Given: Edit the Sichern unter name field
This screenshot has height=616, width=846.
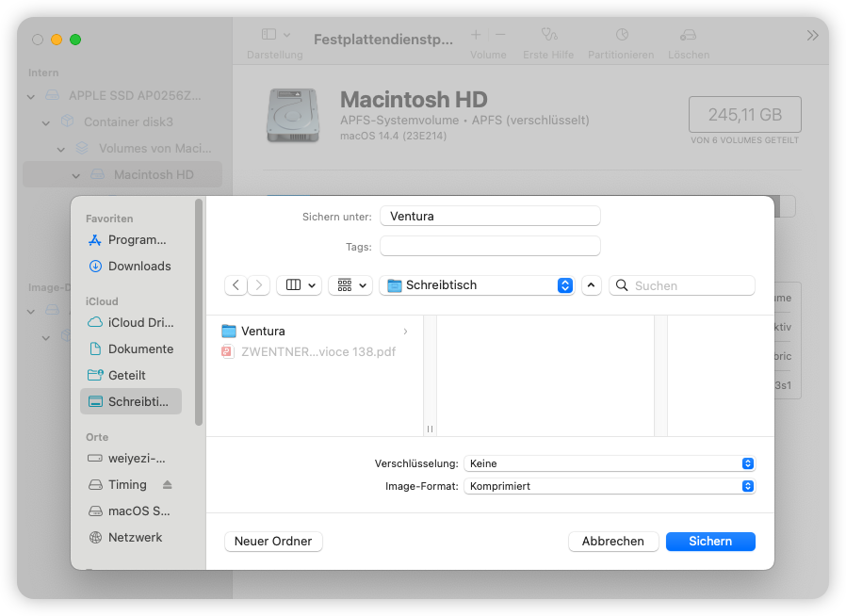Looking at the screenshot, I should tap(490, 217).
